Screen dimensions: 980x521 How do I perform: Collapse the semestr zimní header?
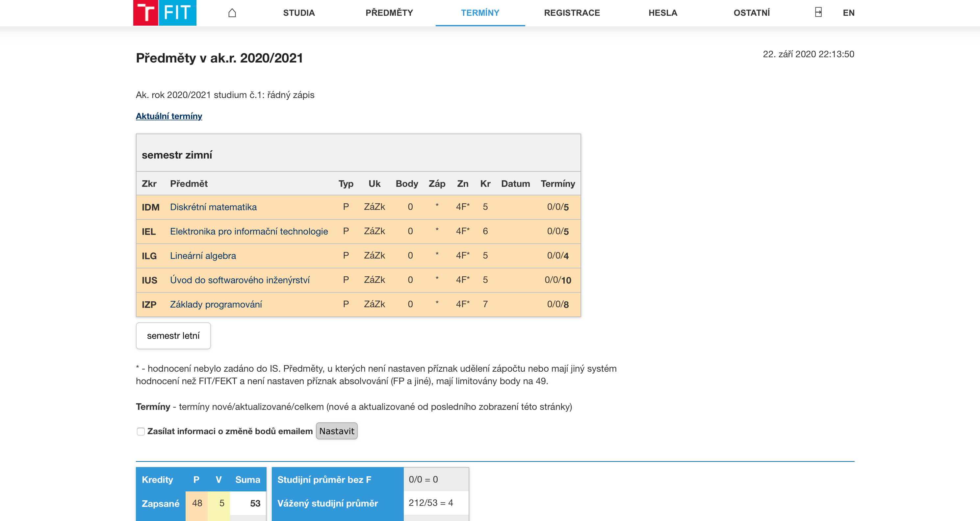177,155
